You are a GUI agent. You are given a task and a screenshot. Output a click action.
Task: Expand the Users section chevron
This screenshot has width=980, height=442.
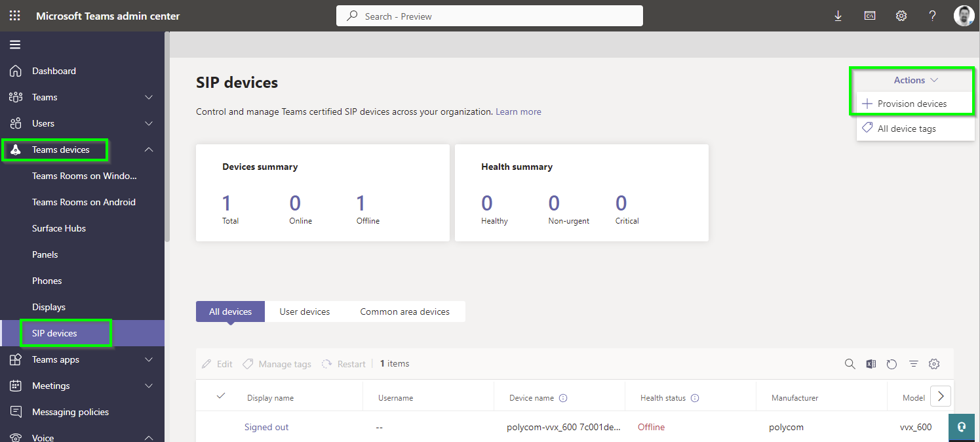pyautogui.click(x=149, y=123)
